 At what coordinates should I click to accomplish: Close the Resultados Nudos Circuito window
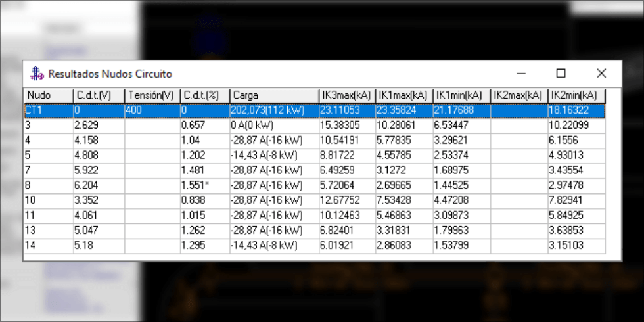(x=601, y=74)
